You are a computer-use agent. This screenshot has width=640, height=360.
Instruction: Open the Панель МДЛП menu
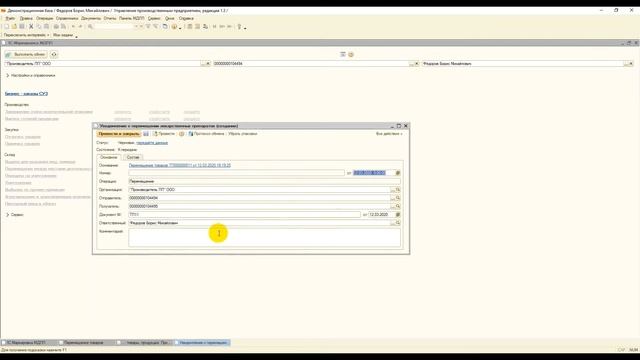click(x=132, y=18)
